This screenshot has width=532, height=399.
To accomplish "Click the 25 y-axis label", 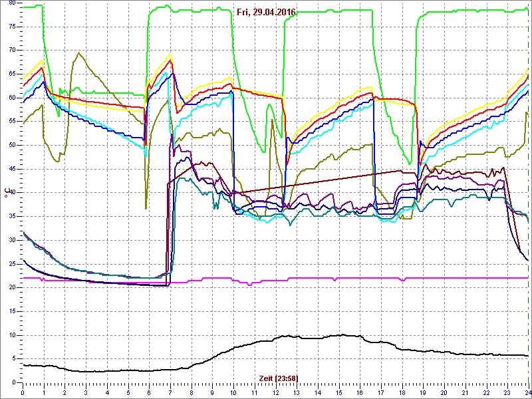I will click(x=13, y=264).
